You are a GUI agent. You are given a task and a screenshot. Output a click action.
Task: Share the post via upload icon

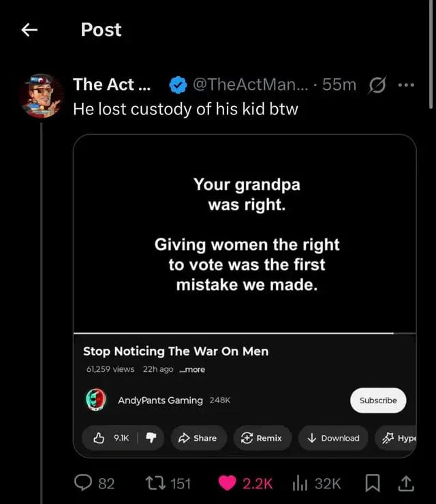coord(406,484)
